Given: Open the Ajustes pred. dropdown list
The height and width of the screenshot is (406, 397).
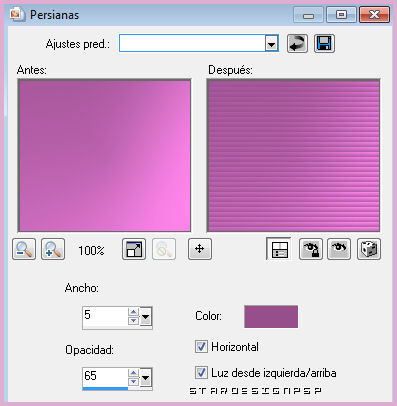Looking at the screenshot, I should coord(272,44).
